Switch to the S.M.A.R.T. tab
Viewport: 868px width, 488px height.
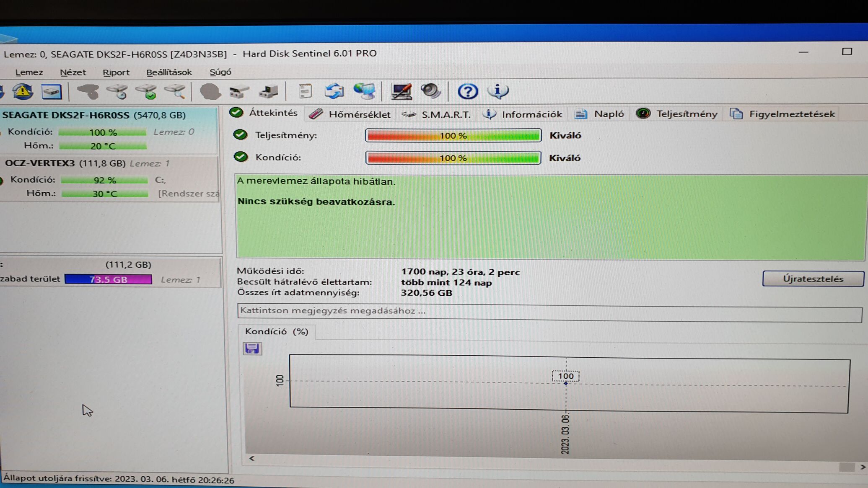[436, 114]
